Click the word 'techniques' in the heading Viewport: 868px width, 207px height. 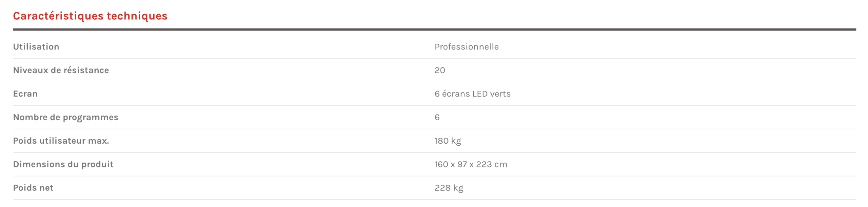click(137, 16)
